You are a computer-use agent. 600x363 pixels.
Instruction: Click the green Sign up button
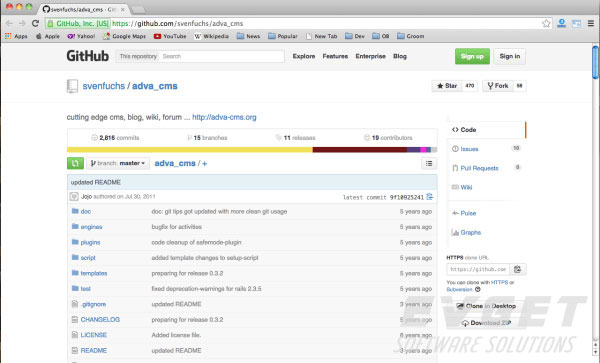pos(472,56)
